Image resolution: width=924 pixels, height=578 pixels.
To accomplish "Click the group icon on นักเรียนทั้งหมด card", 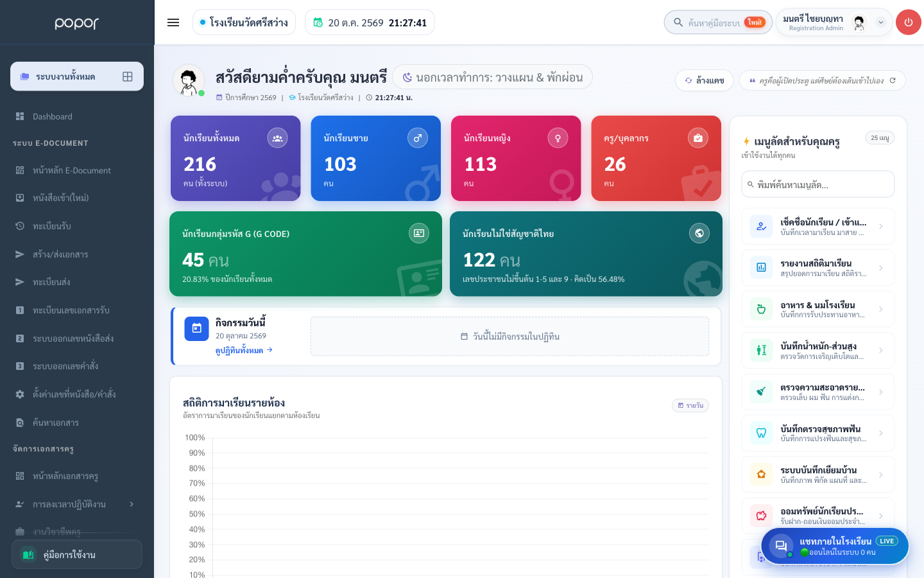I will tap(277, 138).
